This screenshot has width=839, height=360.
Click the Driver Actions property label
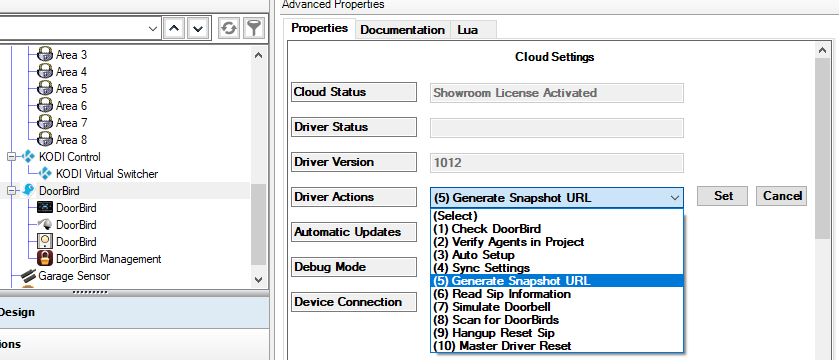pos(354,197)
